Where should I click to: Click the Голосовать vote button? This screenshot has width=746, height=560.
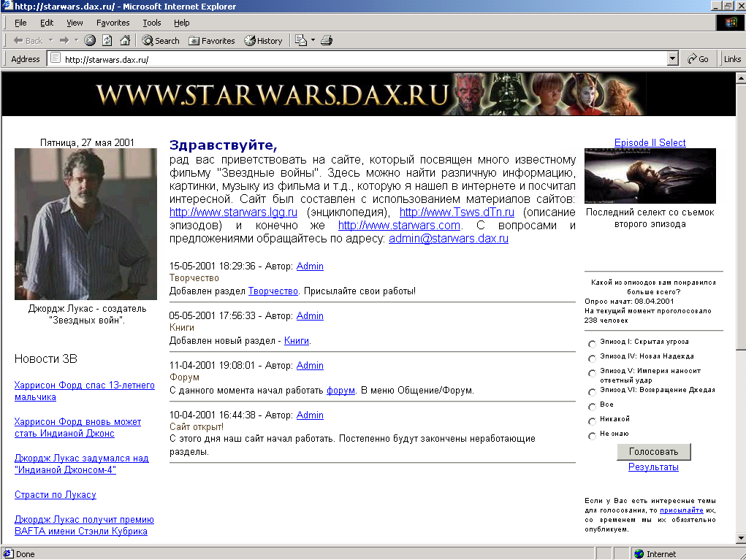(653, 452)
